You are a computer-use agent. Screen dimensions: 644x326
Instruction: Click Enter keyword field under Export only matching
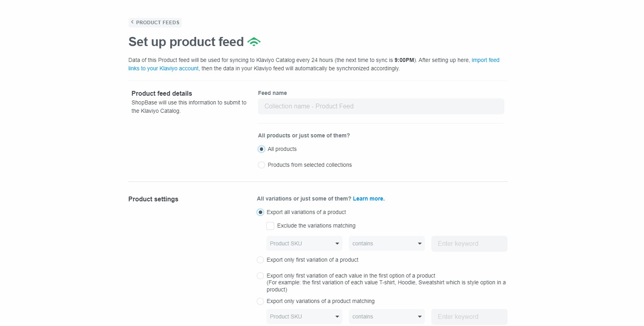469,317
